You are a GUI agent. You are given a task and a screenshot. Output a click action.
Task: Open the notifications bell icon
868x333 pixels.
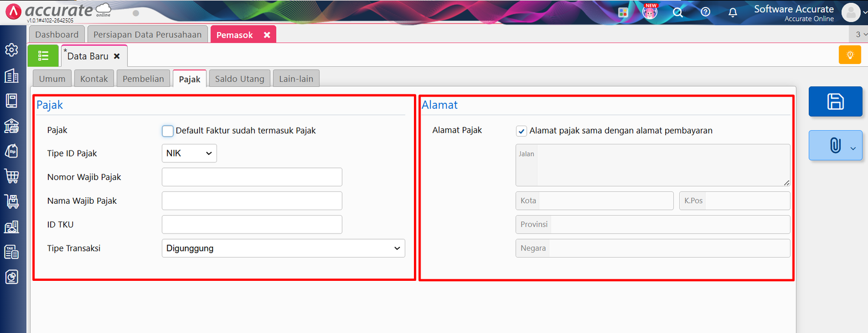coord(732,12)
